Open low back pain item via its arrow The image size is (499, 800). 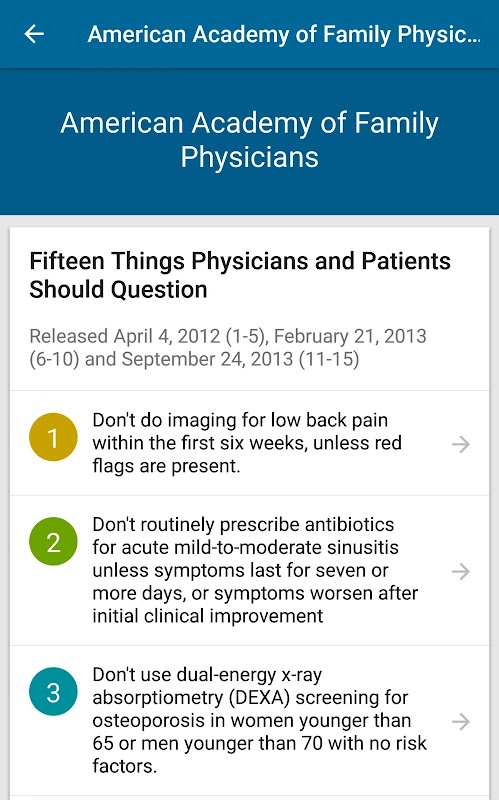point(461,444)
